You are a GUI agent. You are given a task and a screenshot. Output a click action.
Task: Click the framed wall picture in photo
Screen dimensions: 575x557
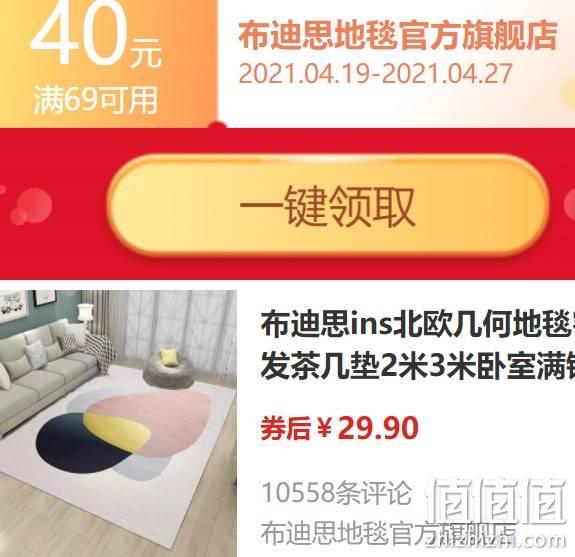tap(12, 305)
